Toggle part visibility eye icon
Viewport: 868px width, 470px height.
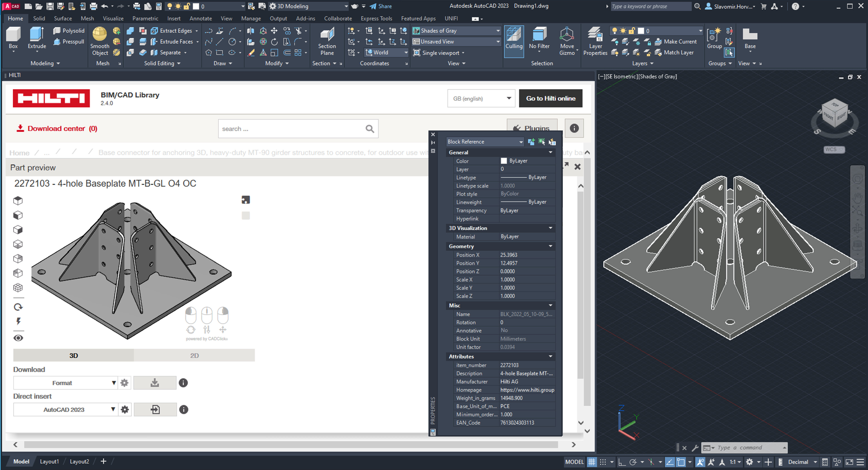coord(18,338)
